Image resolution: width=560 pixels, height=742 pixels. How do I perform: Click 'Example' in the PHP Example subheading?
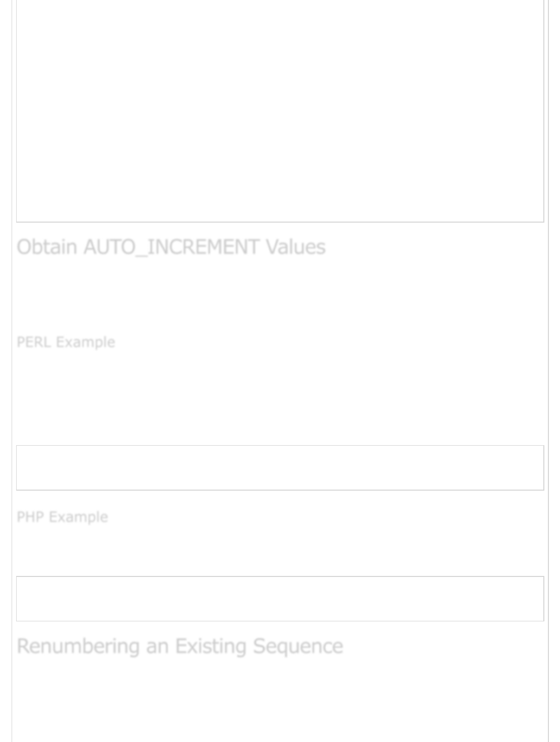coord(78,517)
